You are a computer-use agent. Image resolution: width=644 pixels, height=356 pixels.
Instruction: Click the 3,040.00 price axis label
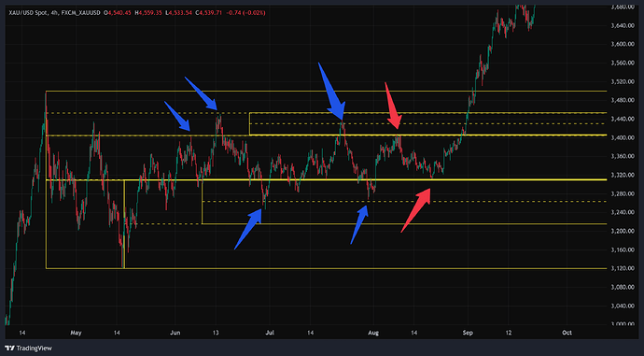623,306
